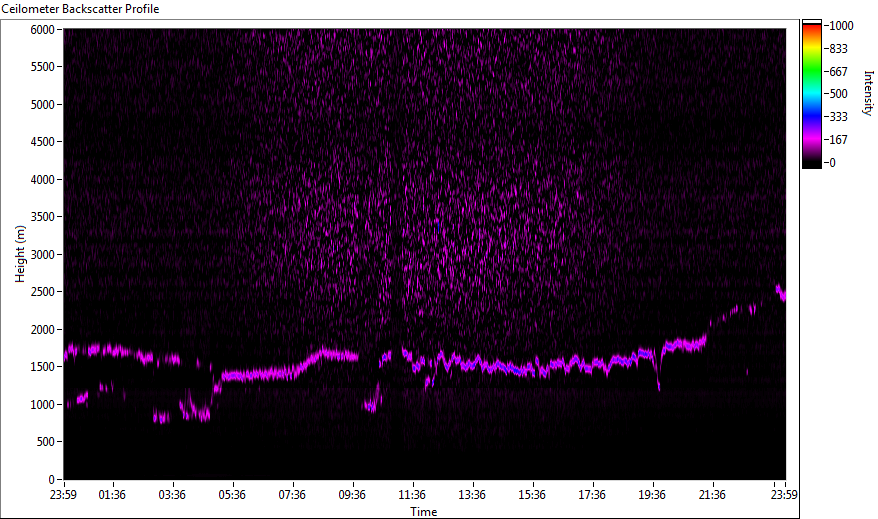Click the 6000 height tick label

point(43,30)
